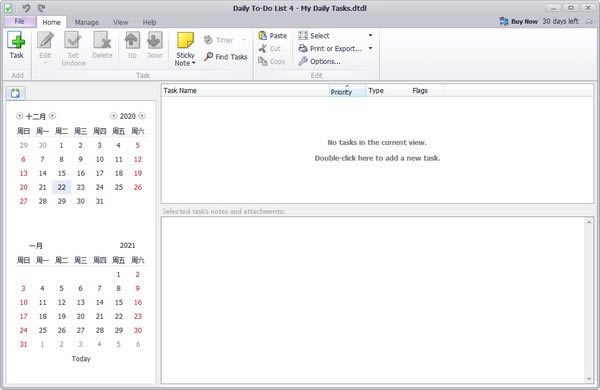600x390 pixels.
Task: Switch to the Home tab
Action: (51, 22)
